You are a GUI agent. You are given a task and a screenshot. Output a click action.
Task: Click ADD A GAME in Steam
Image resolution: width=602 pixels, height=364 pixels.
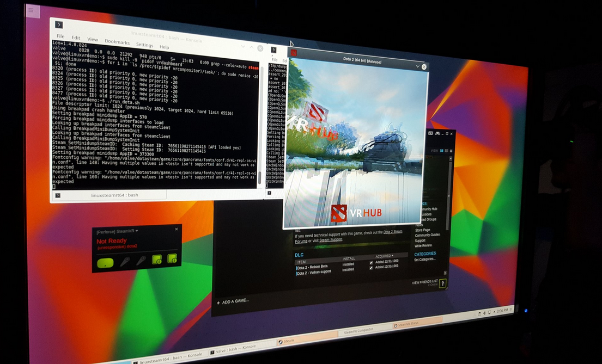233,302
